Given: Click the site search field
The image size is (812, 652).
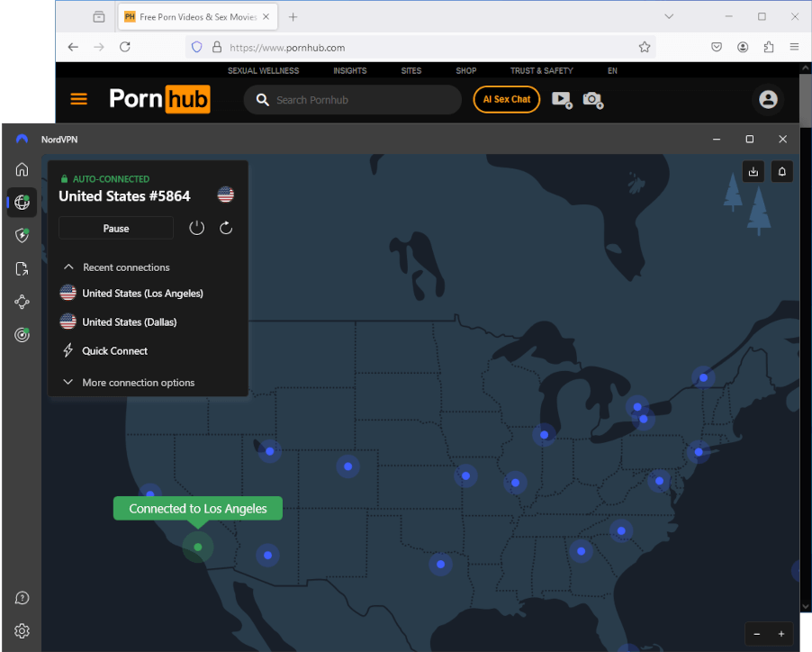Looking at the screenshot, I should pyautogui.click(x=352, y=99).
